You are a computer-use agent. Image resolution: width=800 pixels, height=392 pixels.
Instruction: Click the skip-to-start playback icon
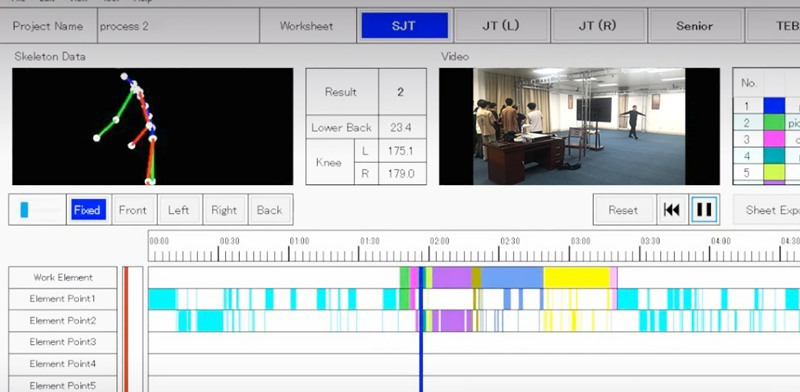[x=672, y=210]
